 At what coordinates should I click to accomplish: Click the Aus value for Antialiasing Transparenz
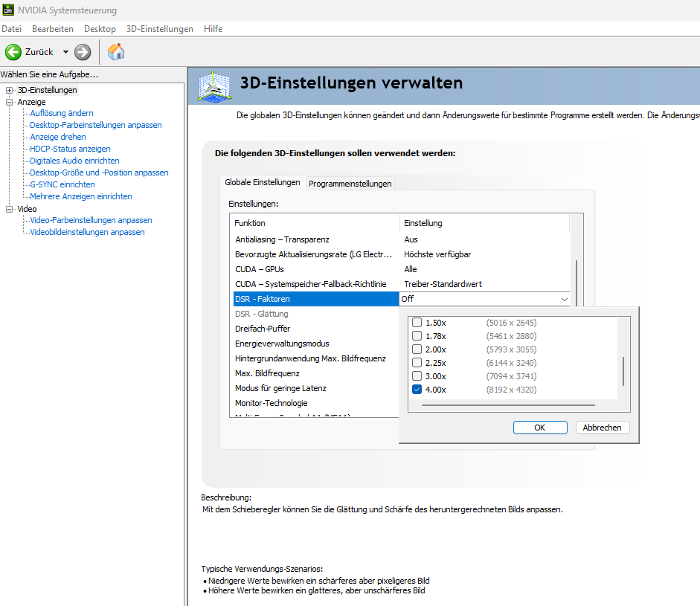[x=411, y=239]
